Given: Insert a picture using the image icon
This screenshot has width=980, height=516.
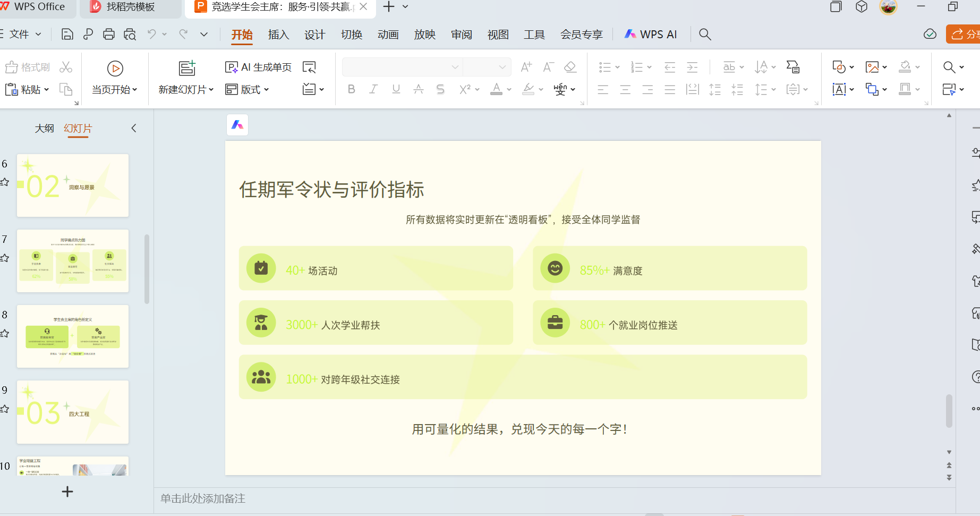Looking at the screenshot, I should [873, 66].
